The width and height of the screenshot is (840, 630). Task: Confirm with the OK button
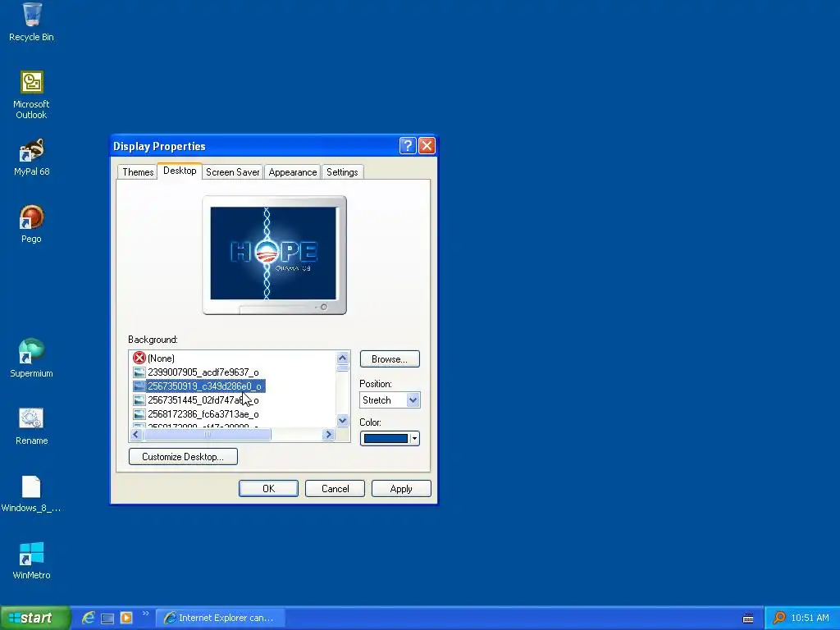268,489
